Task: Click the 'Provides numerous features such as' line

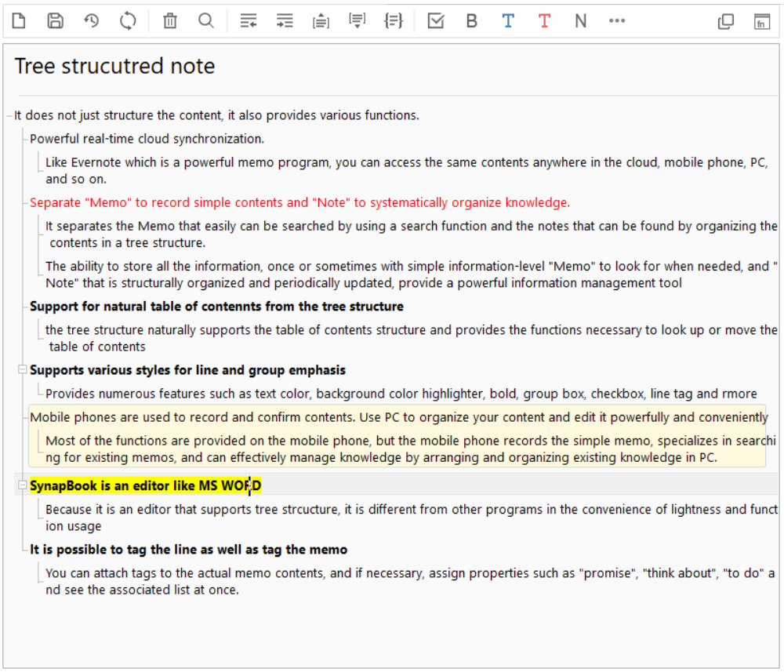Action: pyautogui.click(x=401, y=394)
